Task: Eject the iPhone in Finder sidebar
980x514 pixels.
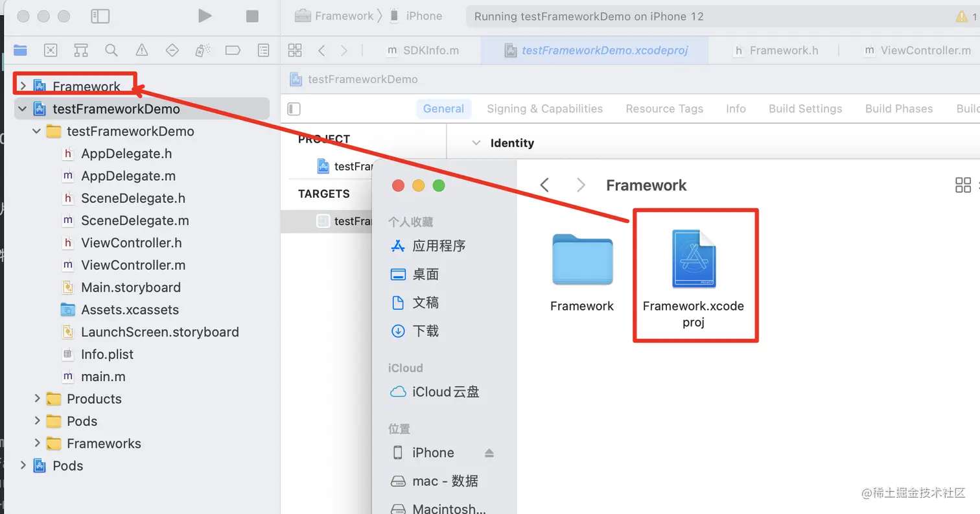Action: (x=489, y=452)
